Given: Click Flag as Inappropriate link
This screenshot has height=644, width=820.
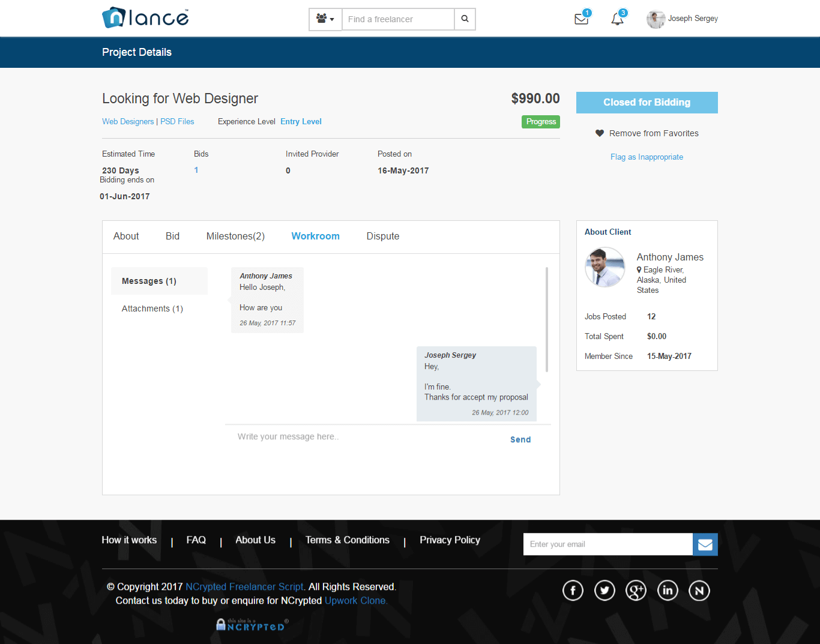Looking at the screenshot, I should tap(647, 157).
